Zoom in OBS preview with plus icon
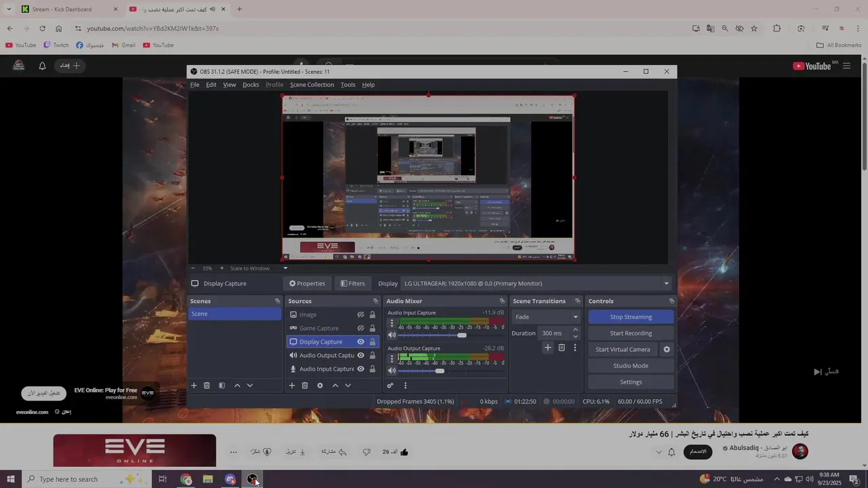This screenshot has width=868, height=488. [x=222, y=268]
